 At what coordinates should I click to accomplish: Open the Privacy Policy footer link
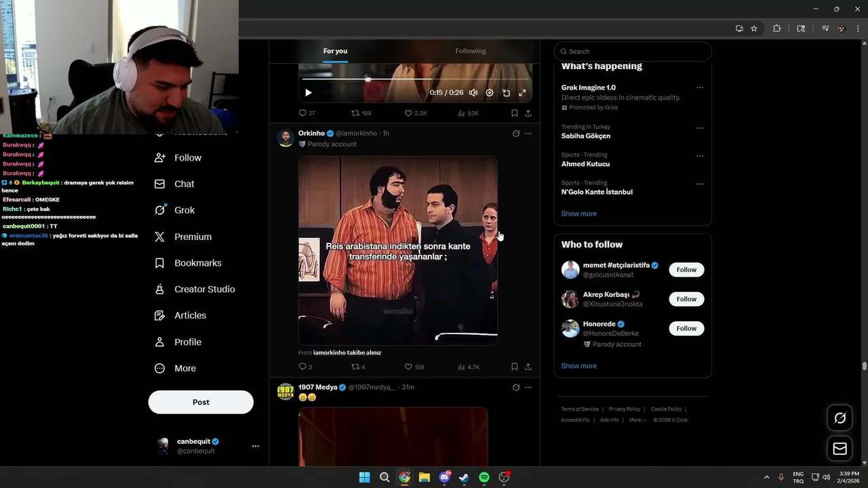tap(625, 409)
